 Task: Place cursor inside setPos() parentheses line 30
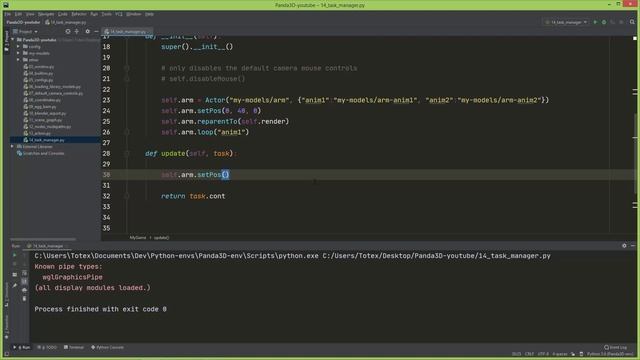coord(225,175)
